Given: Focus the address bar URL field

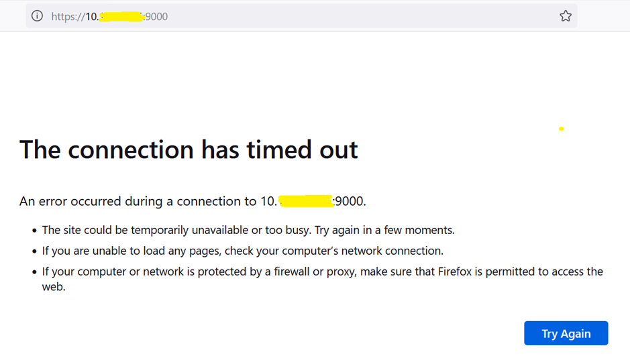Looking at the screenshot, I should point(302,16).
